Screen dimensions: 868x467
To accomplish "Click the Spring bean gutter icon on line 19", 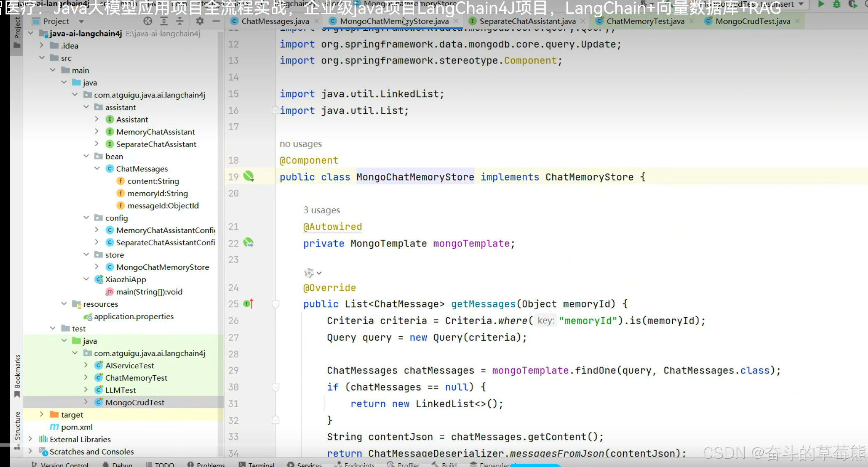I will (x=248, y=176).
